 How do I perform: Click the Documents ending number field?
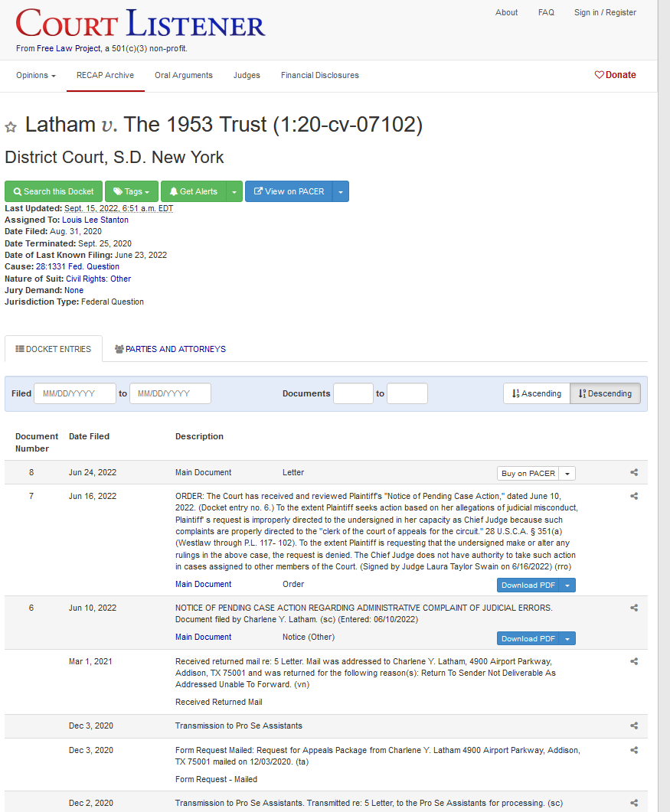coord(407,393)
